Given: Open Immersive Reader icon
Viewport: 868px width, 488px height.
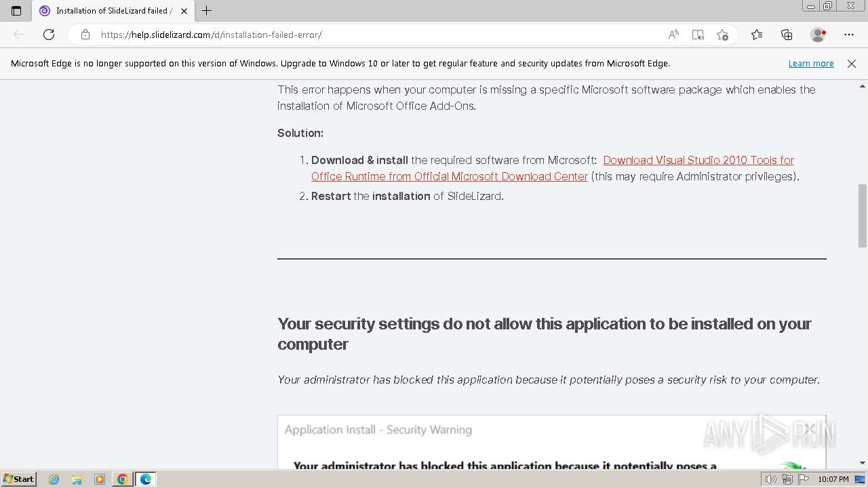Looking at the screenshot, I should [x=698, y=35].
